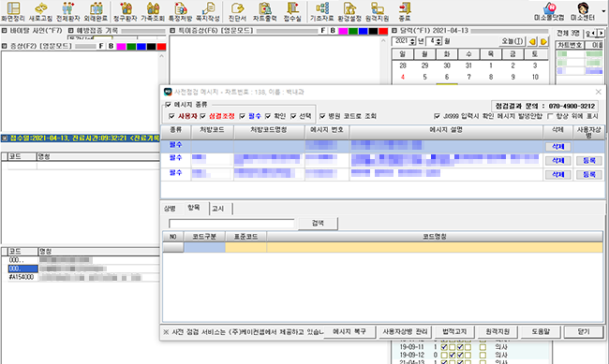Collapse the 달력 calendar panel expander
The width and height of the screenshot is (609, 364).
pos(394,30)
